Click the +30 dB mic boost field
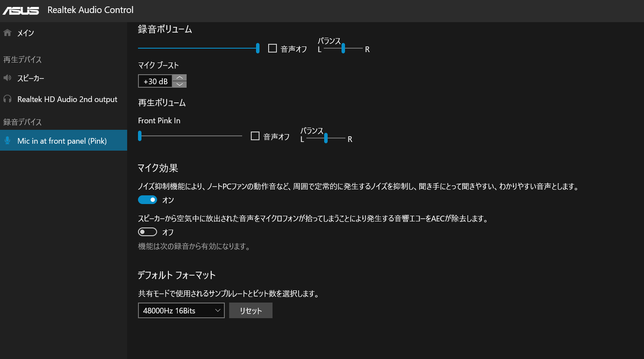The image size is (644, 359). (x=155, y=81)
